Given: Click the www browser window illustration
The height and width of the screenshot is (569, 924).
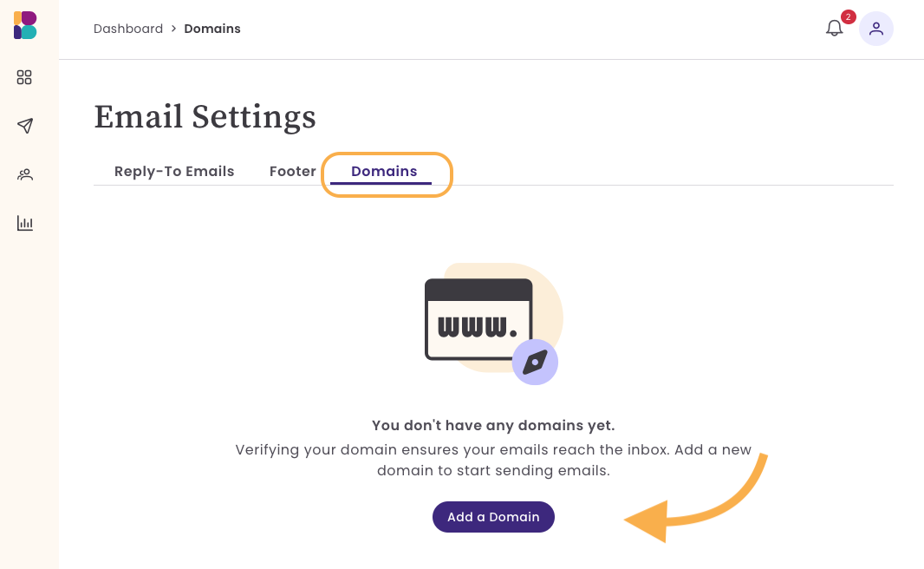Looking at the screenshot, I should click(x=478, y=319).
